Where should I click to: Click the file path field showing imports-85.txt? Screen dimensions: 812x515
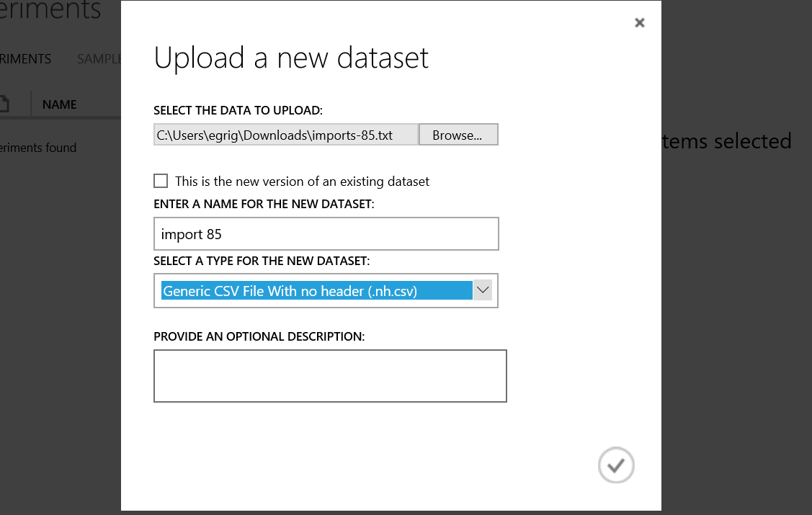click(x=285, y=135)
